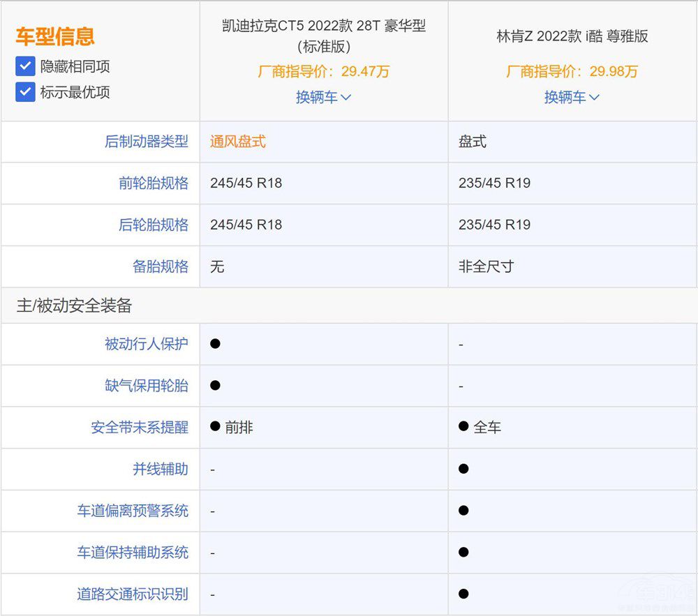Click the 林肯Z 2022款 i酷 尊雅版 title
The image size is (698, 616).
tap(572, 36)
